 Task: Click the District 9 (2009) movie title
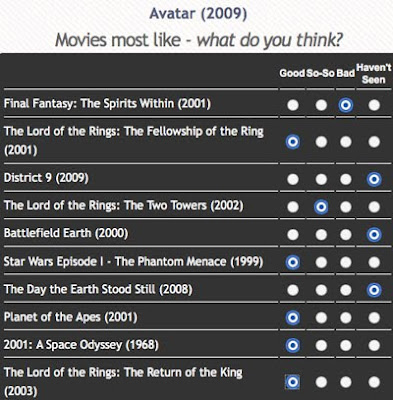[x=46, y=178]
